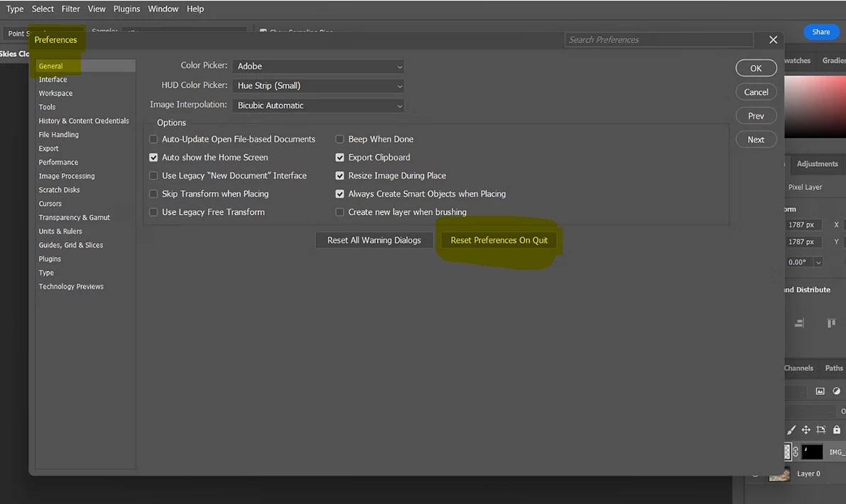Click the align right edges icon
The image size is (846, 504).
(x=799, y=323)
